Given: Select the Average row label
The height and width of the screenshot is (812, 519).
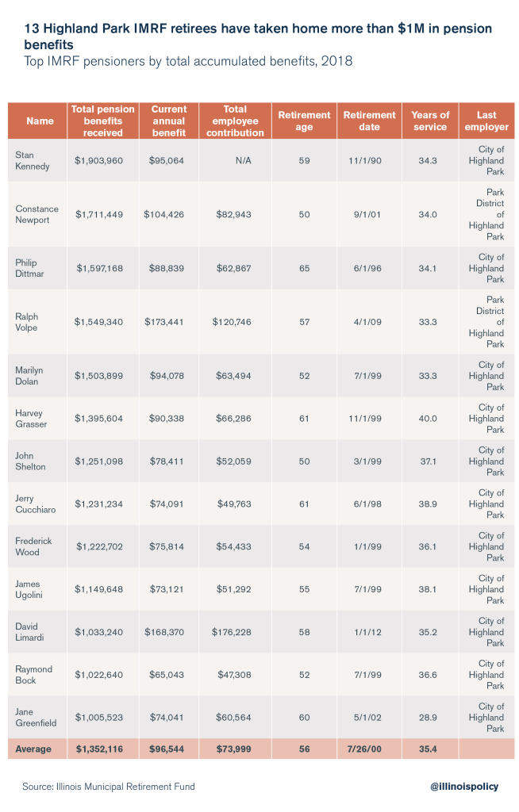Looking at the screenshot, I should click(x=33, y=749).
